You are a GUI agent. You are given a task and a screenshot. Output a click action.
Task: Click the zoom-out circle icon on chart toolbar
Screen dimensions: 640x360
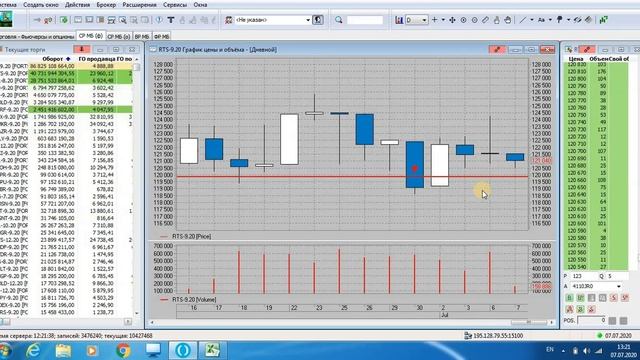point(474,20)
